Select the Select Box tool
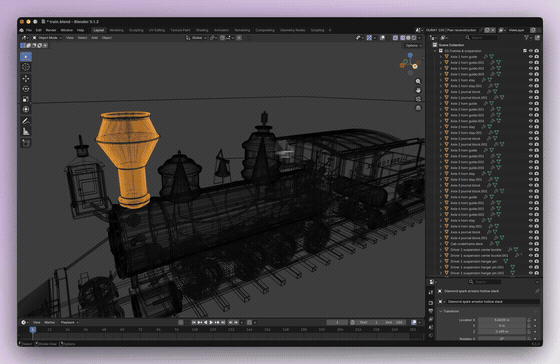 26,56
